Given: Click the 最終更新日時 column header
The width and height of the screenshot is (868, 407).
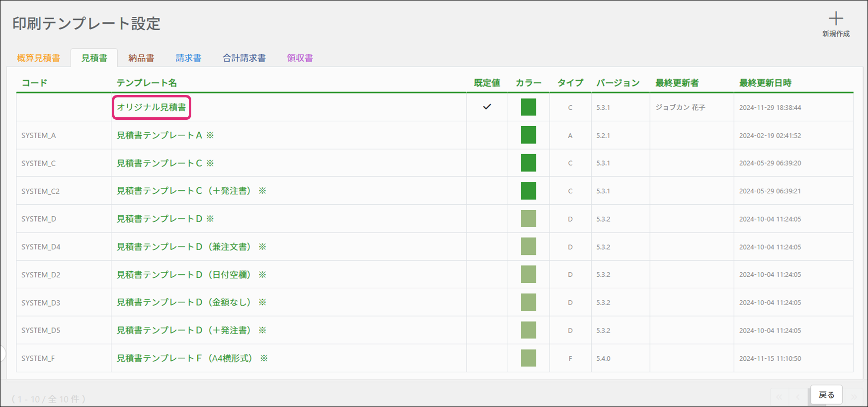Looking at the screenshot, I should (765, 83).
